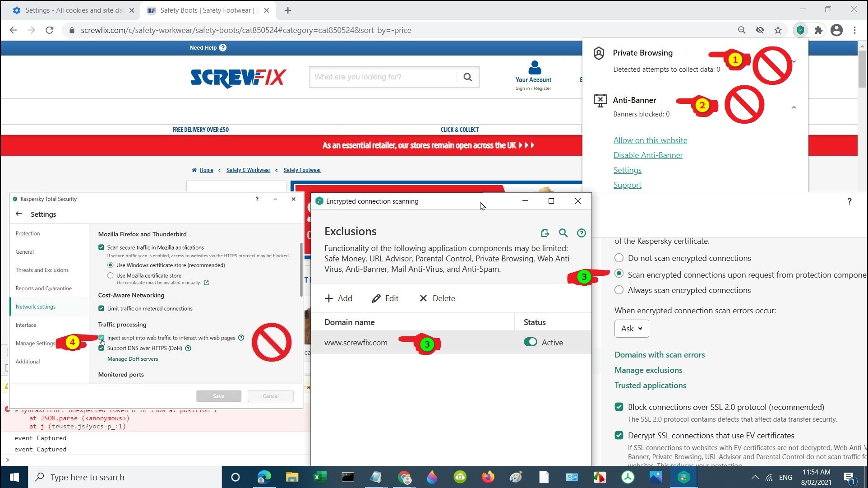This screenshot has width=868, height=488.
Task: Bookmark this page with the star icon
Action: pyautogui.click(x=778, y=30)
